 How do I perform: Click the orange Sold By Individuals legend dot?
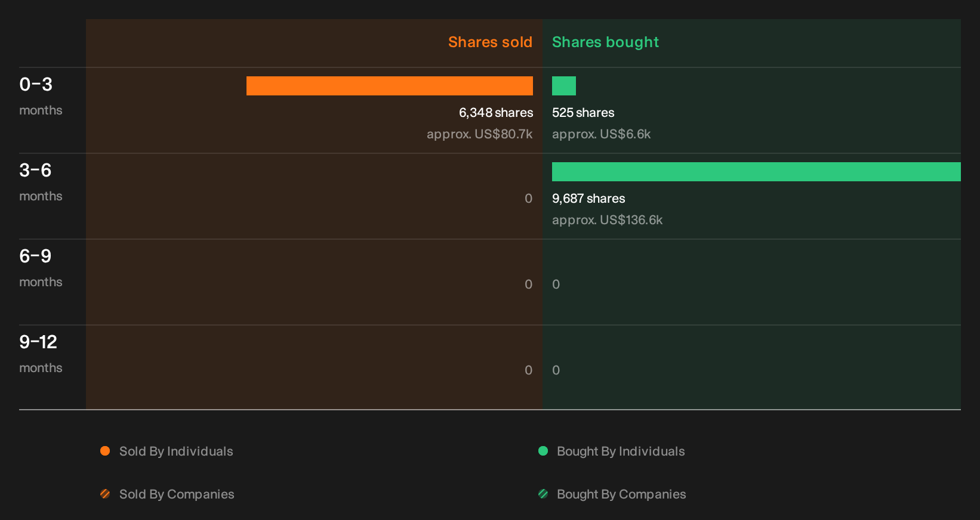pyautogui.click(x=105, y=451)
